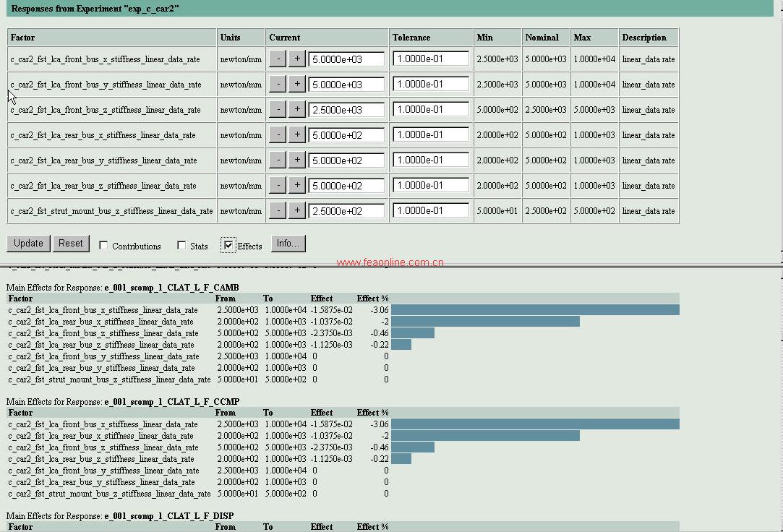Decrease front_bus_y_stiffness with minus button
783x532 pixels.
(x=277, y=84)
